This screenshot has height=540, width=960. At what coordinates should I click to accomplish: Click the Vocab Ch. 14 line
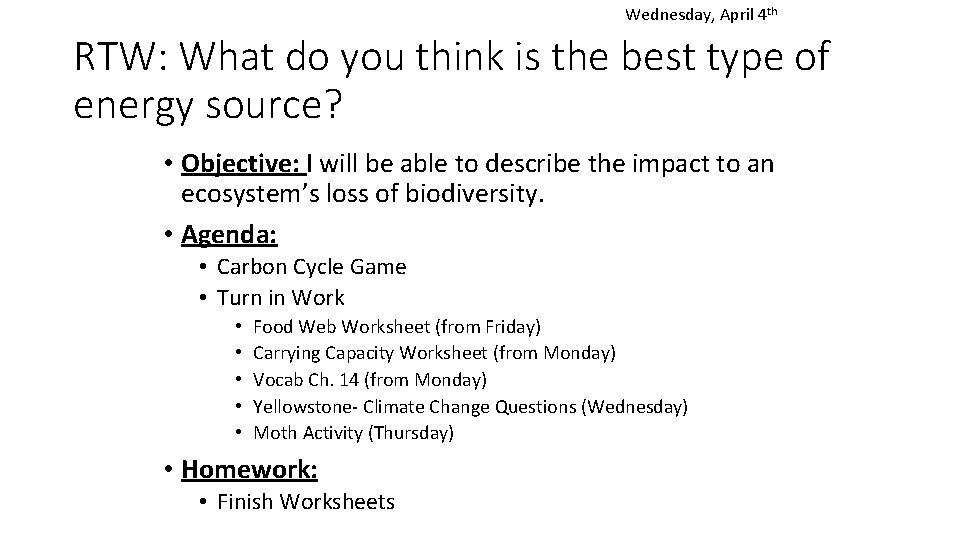click(x=370, y=380)
